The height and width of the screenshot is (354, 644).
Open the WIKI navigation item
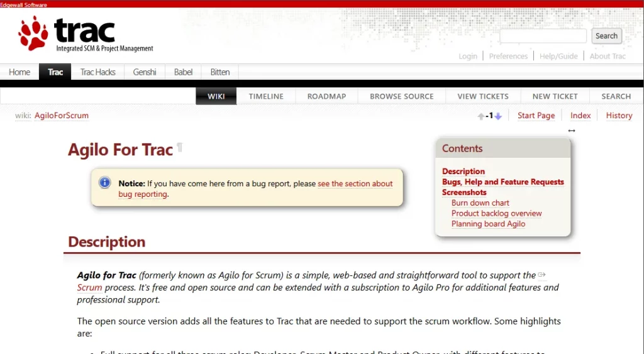(216, 96)
